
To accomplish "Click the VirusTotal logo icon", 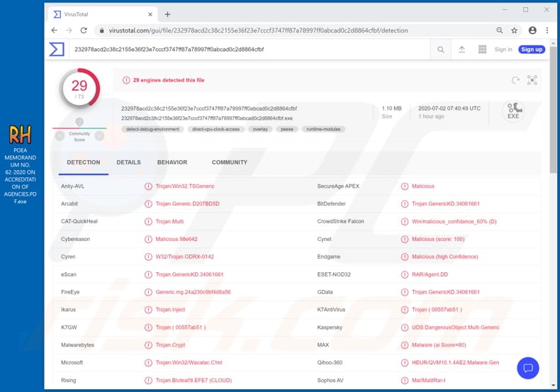I will (57, 50).
